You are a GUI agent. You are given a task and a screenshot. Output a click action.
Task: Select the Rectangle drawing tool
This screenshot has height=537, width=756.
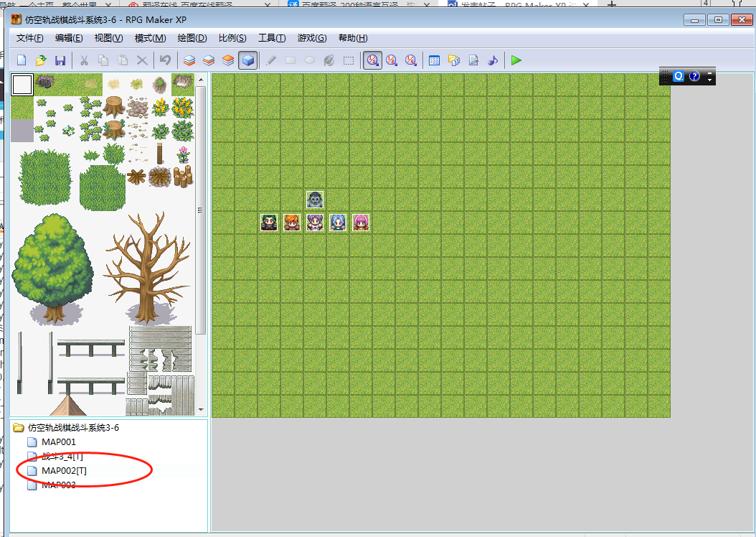[290, 60]
